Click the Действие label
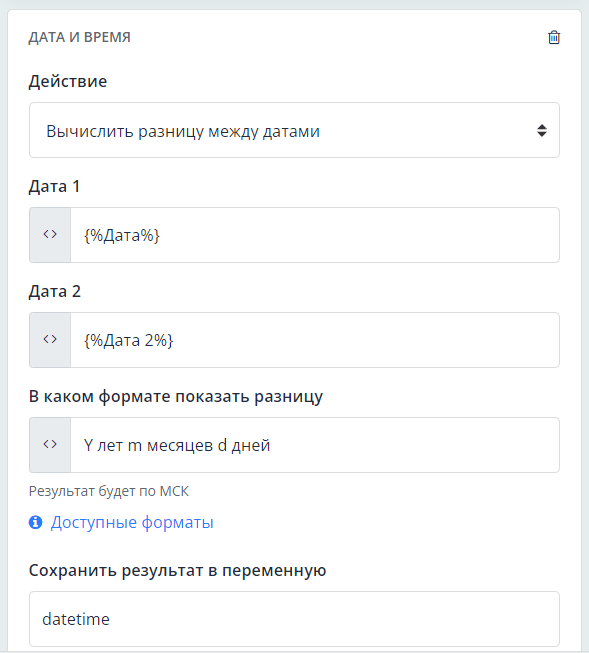 click(x=68, y=81)
